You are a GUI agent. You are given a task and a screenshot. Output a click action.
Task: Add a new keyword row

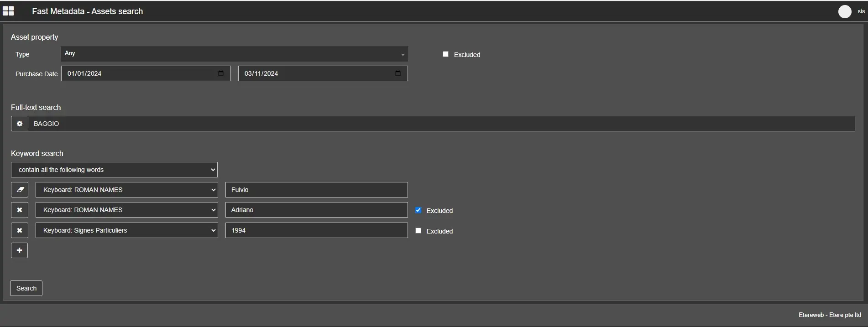20,250
